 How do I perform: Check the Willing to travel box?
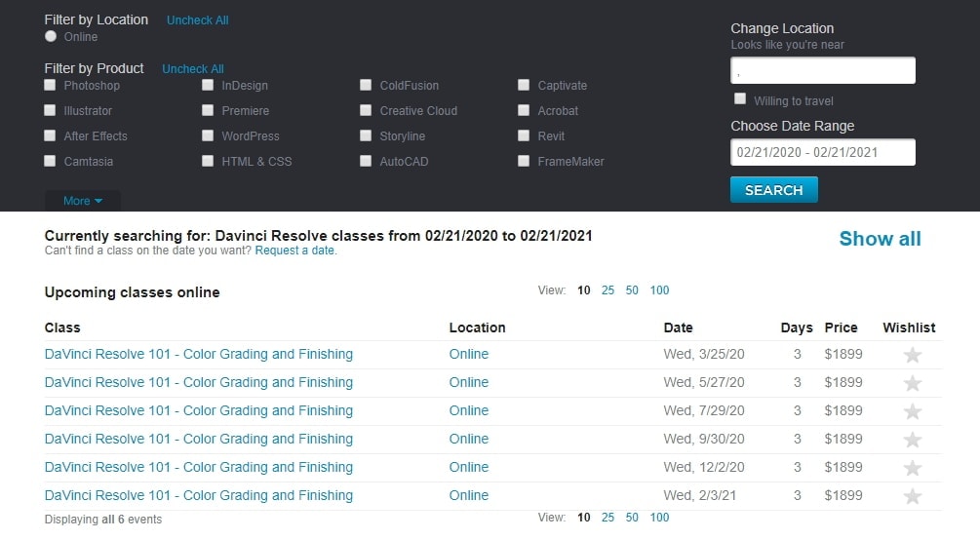[x=740, y=98]
